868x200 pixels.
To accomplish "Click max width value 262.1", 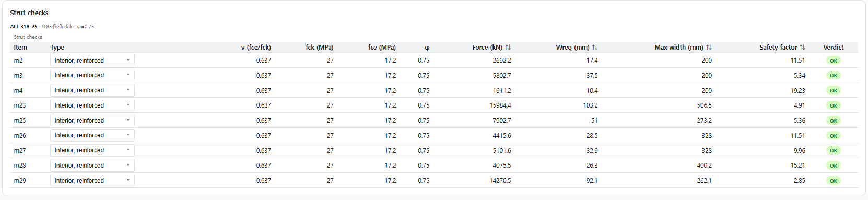I will coord(705,181).
